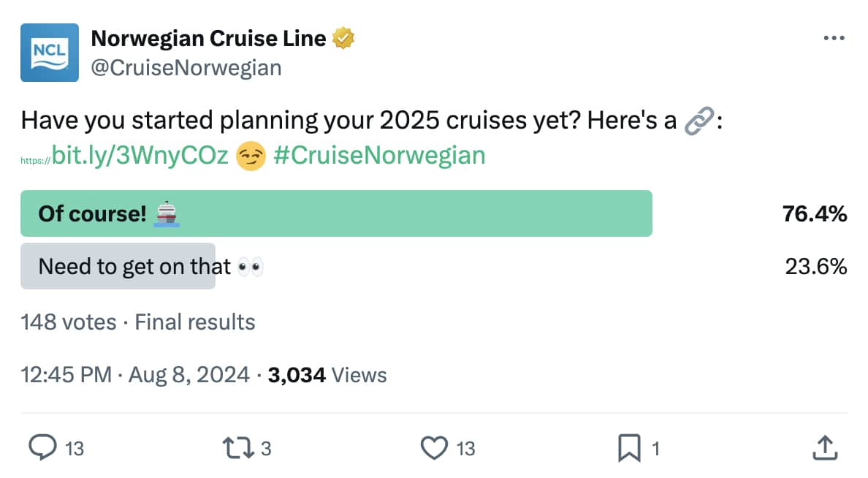Click the gold verified badge
868x478 pixels.
tap(343, 38)
